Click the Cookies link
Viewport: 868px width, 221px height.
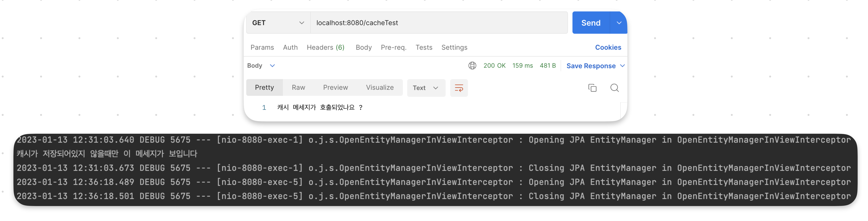pyautogui.click(x=607, y=48)
